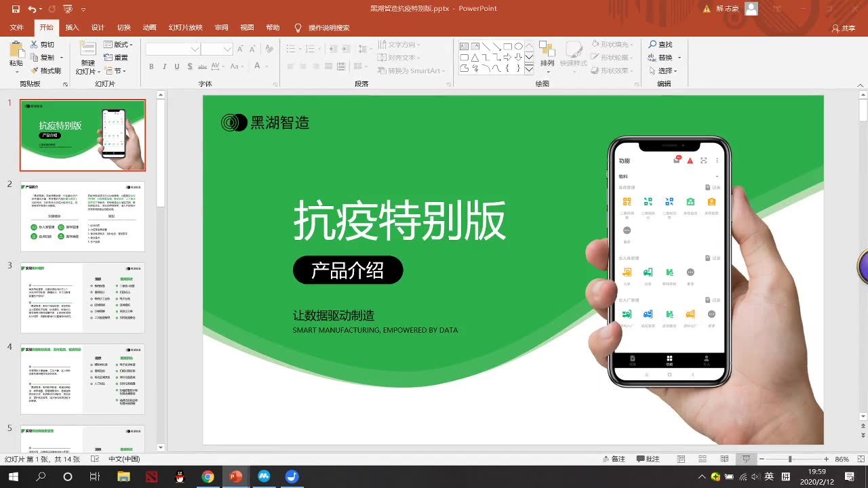Open Shape Fill (形状填充) dropdown
Viewport: 868px width, 488px height.
click(x=613, y=45)
